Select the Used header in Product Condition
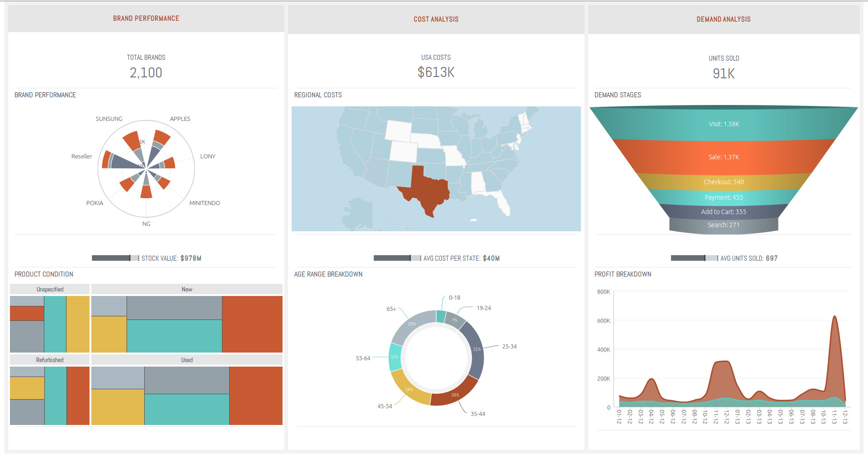868x458 pixels. pyautogui.click(x=187, y=359)
